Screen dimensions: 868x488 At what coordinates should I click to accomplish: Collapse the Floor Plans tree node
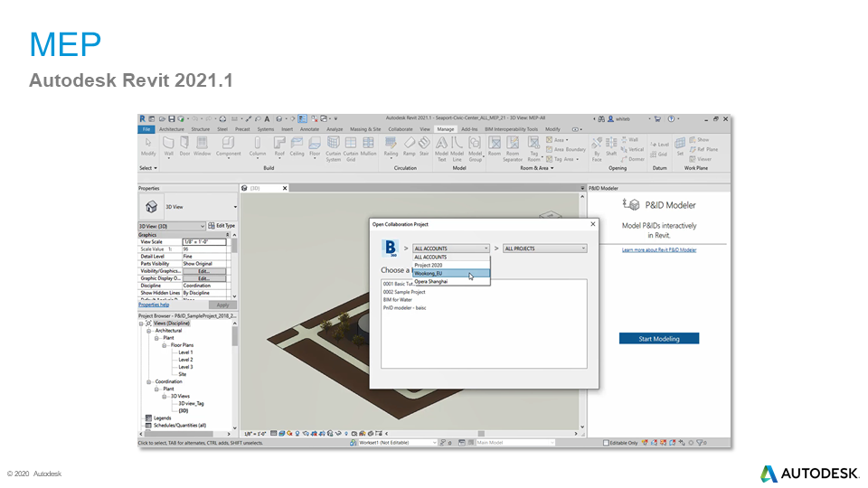pyautogui.click(x=164, y=345)
